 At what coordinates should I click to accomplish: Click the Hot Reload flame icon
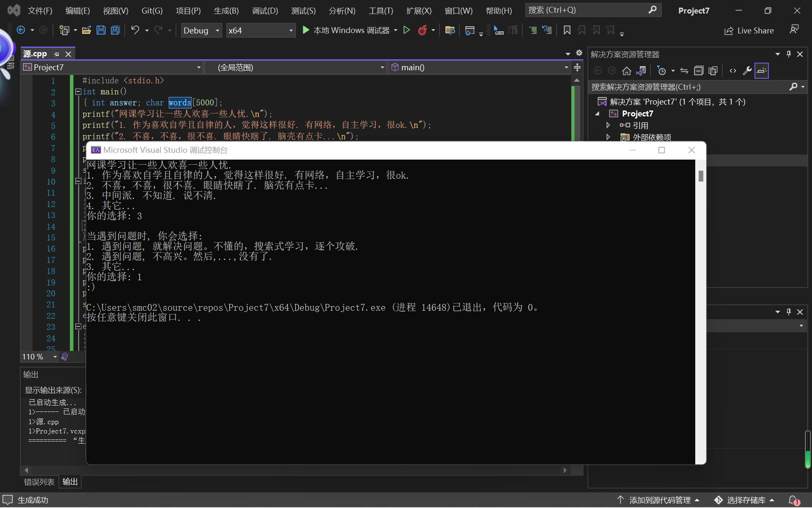pyautogui.click(x=422, y=30)
